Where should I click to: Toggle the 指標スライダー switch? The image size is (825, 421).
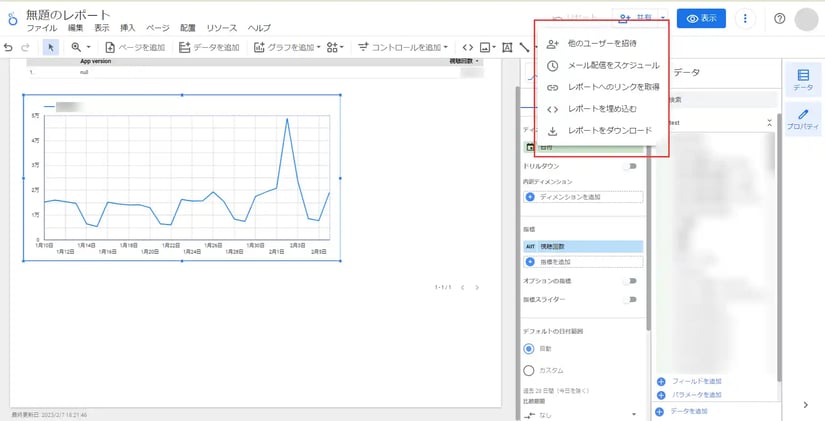pyautogui.click(x=630, y=299)
